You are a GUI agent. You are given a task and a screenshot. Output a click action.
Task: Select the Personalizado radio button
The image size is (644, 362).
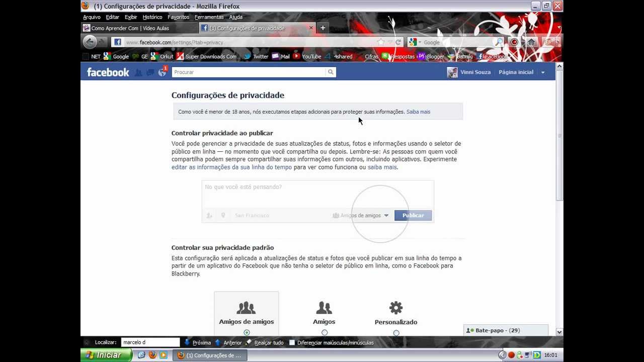pos(396,333)
